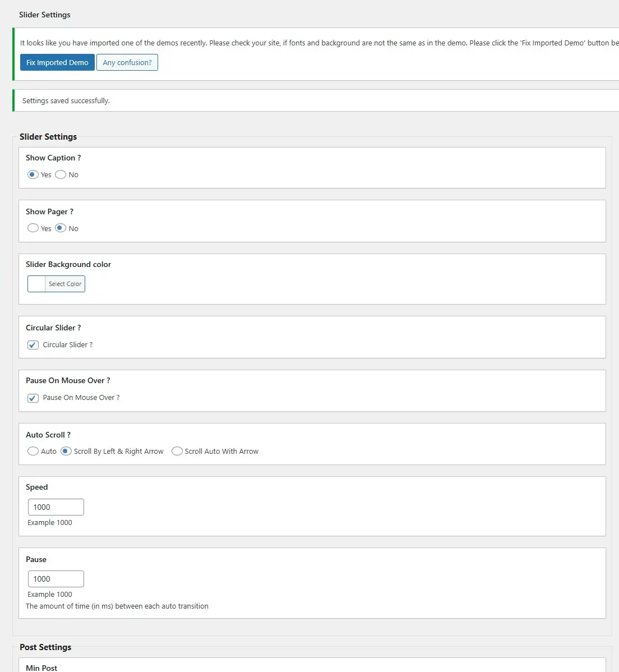Click the Fix Imported Demo button
The width and height of the screenshot is (619, 672).
click(57, 62)
